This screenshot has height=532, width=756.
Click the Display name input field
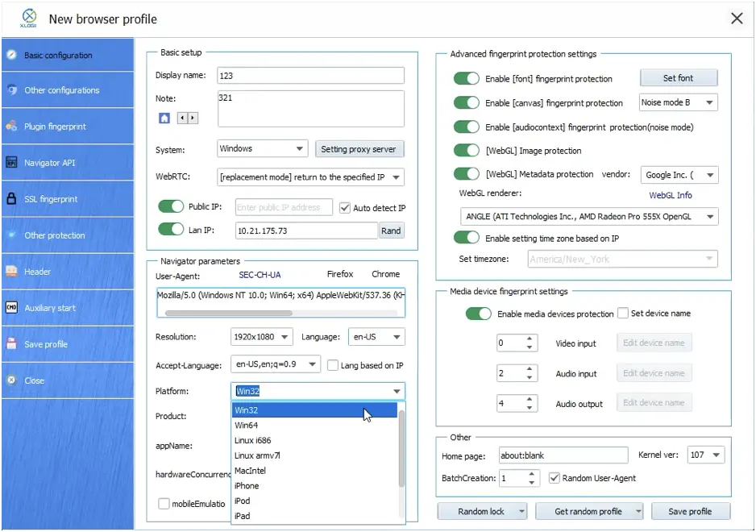(x=310, y=76)
